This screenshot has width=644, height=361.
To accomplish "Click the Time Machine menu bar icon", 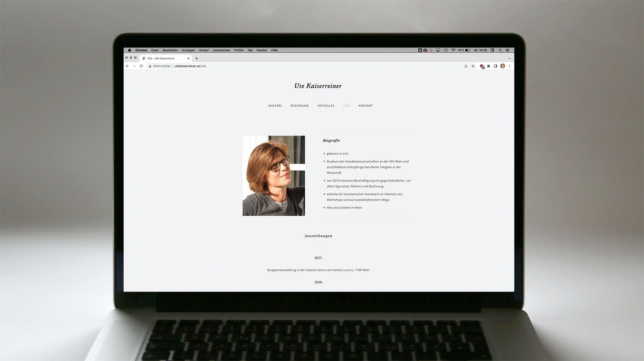I will pyautogui.click(x=446, y=50).
